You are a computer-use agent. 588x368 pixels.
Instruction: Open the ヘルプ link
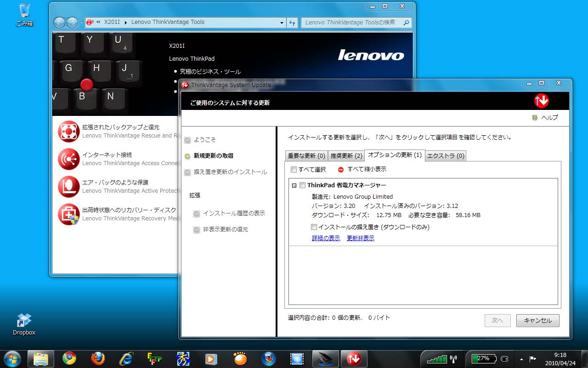pyautogui.click(x=549, y=118)
